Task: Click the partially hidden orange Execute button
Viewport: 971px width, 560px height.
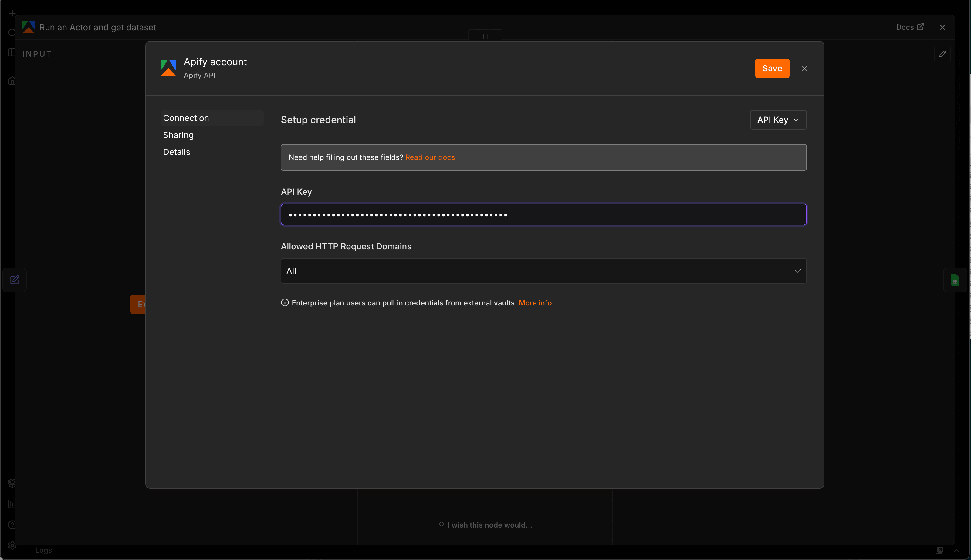Action: [138, 304]
